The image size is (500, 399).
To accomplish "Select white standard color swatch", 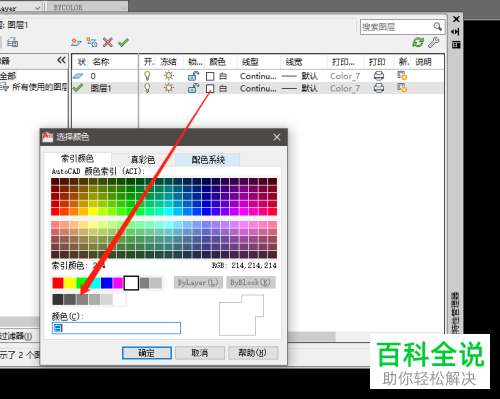I will tap(131, 283).
